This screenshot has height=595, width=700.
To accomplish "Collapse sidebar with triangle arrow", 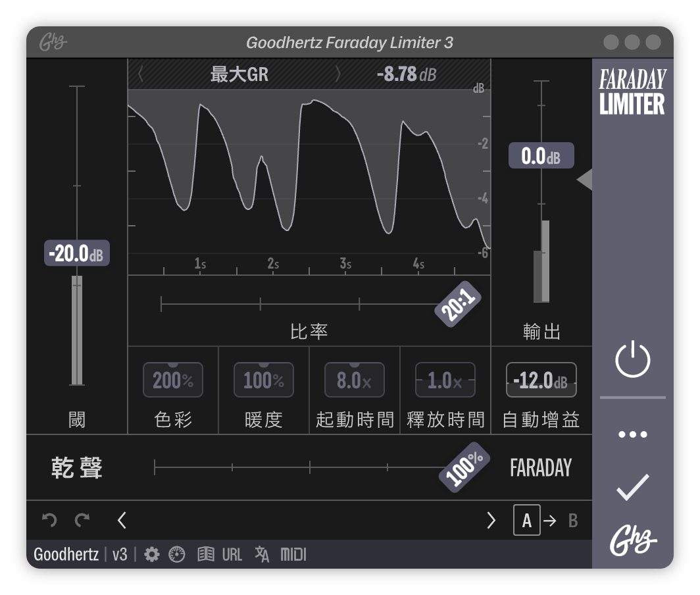I will [585, 180].
